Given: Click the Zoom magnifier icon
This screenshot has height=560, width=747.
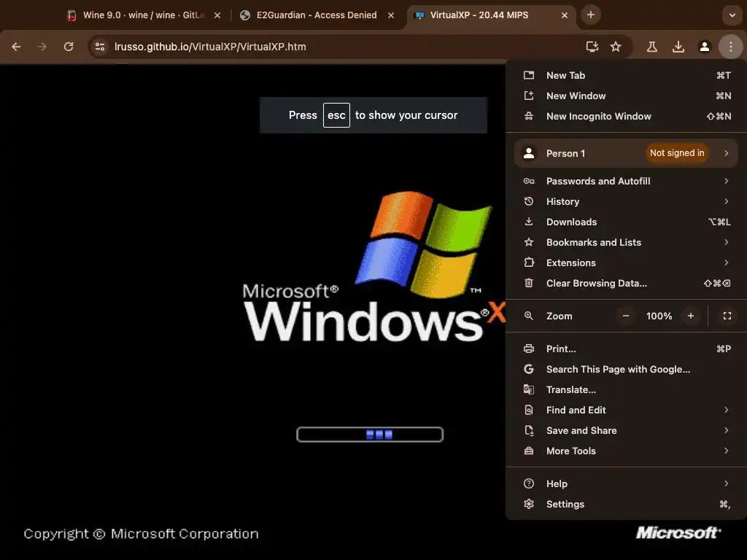Looking at the screenshot, I should [x=529, y=316].
